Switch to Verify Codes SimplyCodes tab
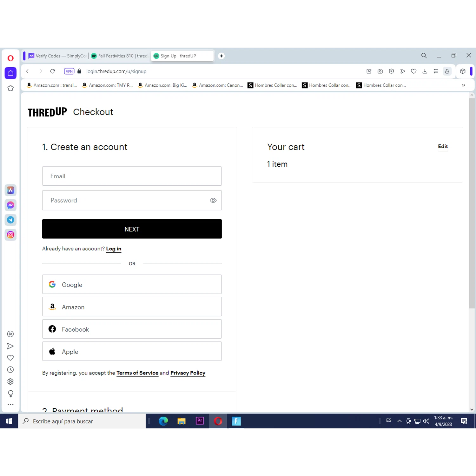This screenshot has height=476, width=476. pos(57,56)
